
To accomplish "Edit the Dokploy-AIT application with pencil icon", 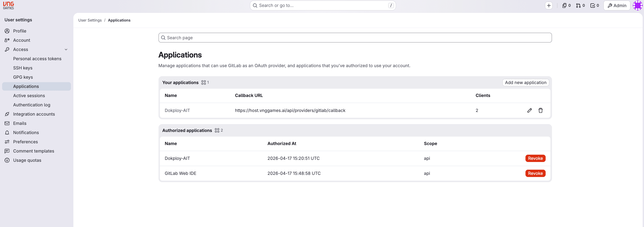I will [x=529, y=110].
